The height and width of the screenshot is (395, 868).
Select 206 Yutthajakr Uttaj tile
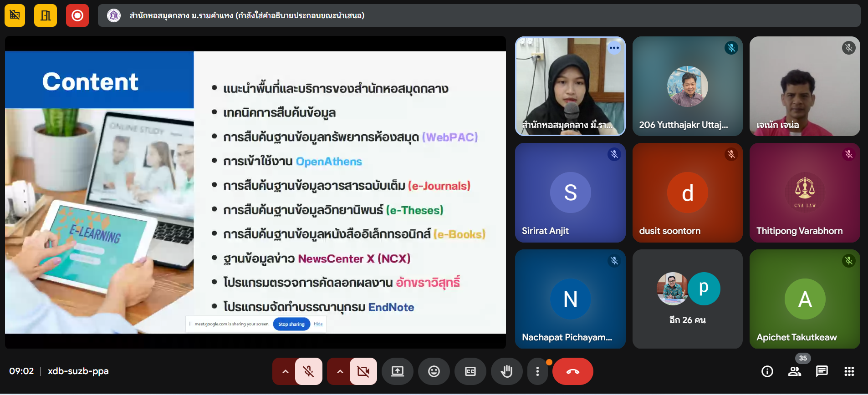pos(688,86)
